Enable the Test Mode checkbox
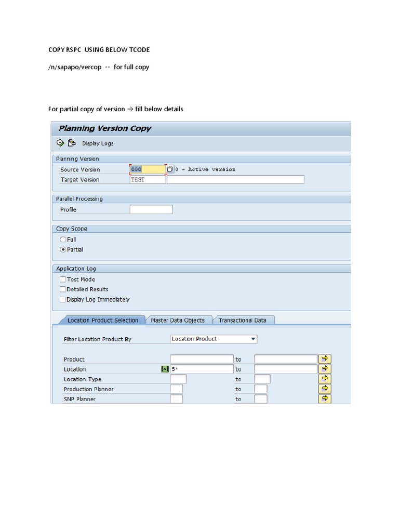399x532 pixels. coord(63,279)
